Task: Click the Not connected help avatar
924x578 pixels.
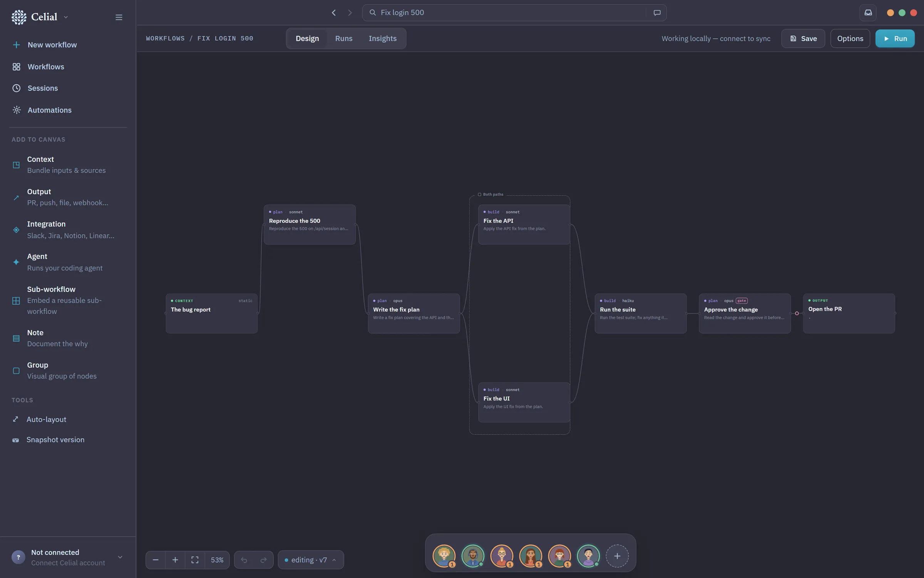Action: [x=18, y=557]
